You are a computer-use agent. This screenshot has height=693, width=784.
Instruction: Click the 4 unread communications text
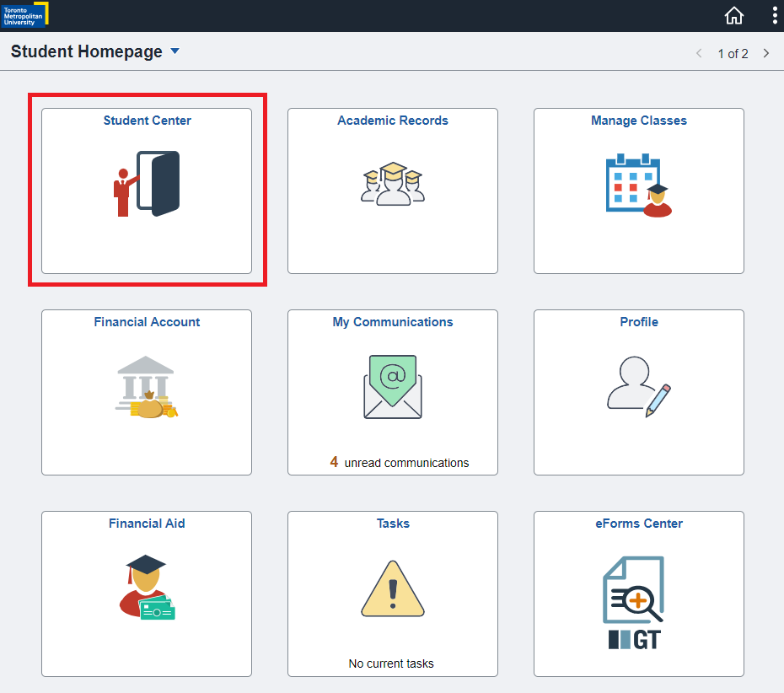(x=400, y=462)
